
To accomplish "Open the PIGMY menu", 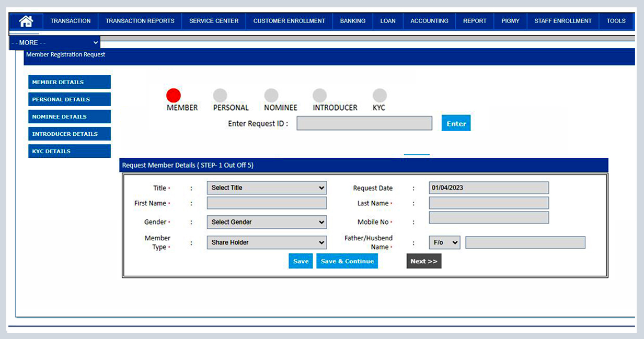I will [510, 21].
